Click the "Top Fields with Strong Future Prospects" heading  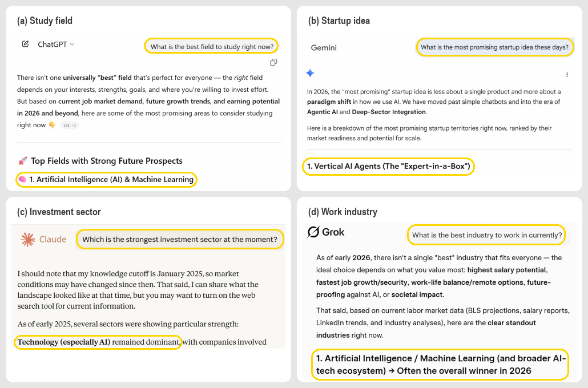pyautogui.click(x=107, y=161)
